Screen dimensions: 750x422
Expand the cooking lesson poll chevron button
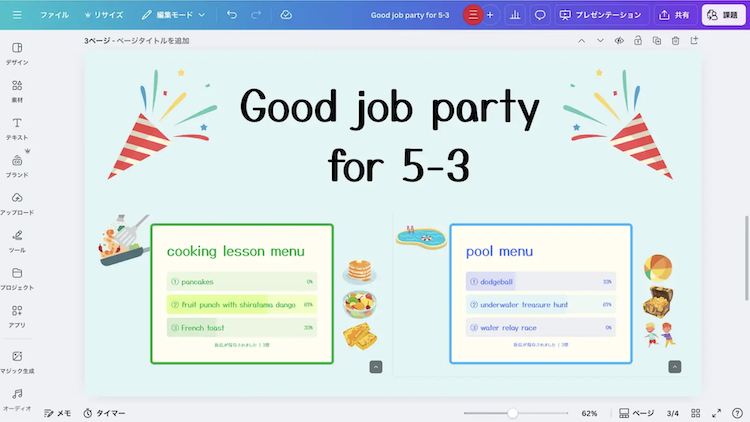(375, 367)
